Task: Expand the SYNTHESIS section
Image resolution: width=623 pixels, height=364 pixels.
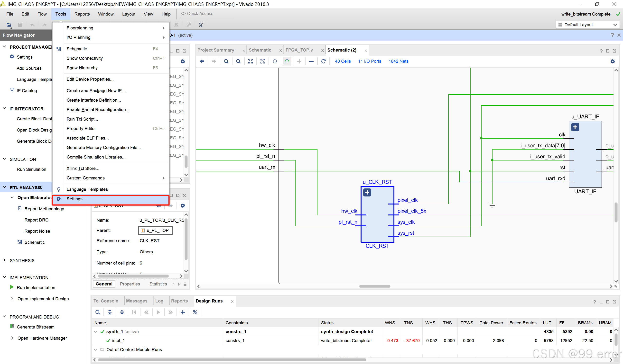Action: [4, 260]
